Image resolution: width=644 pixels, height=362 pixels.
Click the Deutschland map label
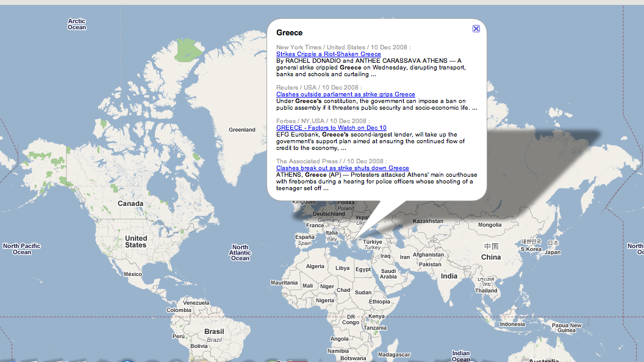(x=329, y=214)
